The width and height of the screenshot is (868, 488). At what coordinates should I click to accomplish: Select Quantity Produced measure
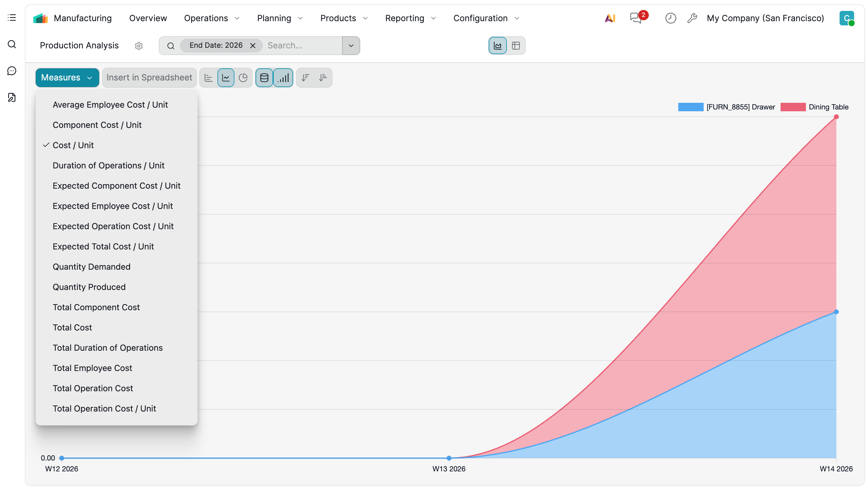tap(89, 287)
